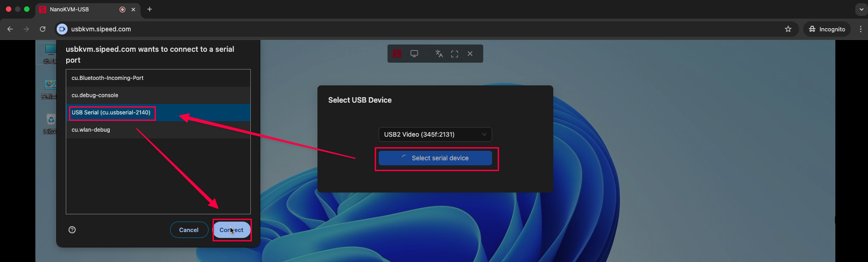Cancel the serial port dialog

pyautogui.click(x=189, y=230)
